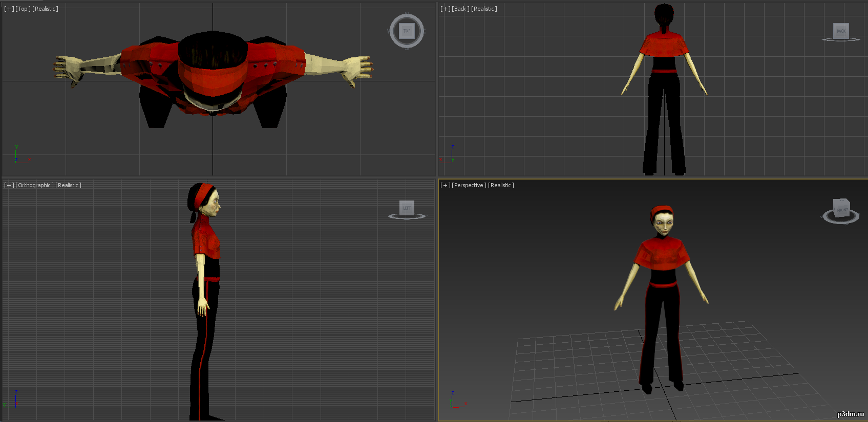
Task: Open the [Back] view label menu
Action: [x=460, y=9]
